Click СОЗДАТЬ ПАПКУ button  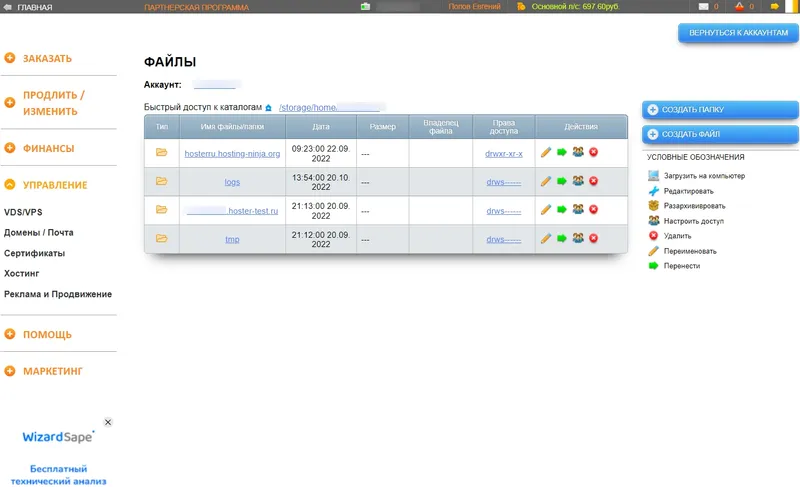720,109
